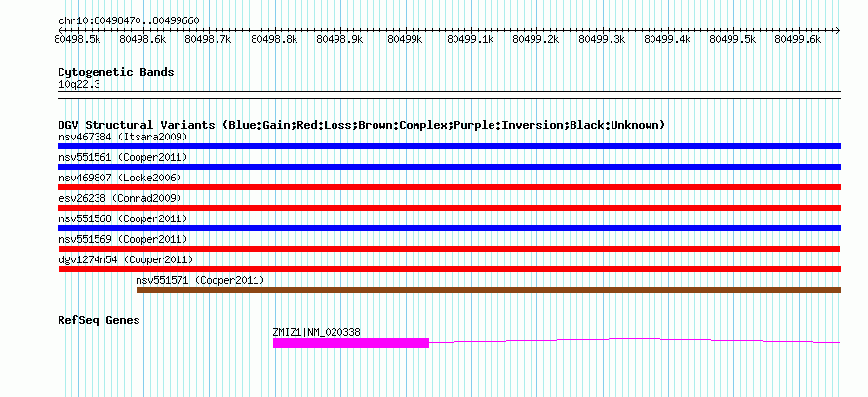
Task: Click the 80498.7k ruler tick label
Action: [x=208, y=39]
